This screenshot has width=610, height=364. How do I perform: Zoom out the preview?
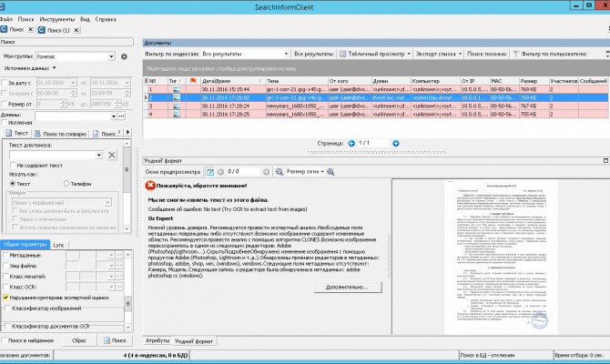pyautogui.click(x=279, y=171)
